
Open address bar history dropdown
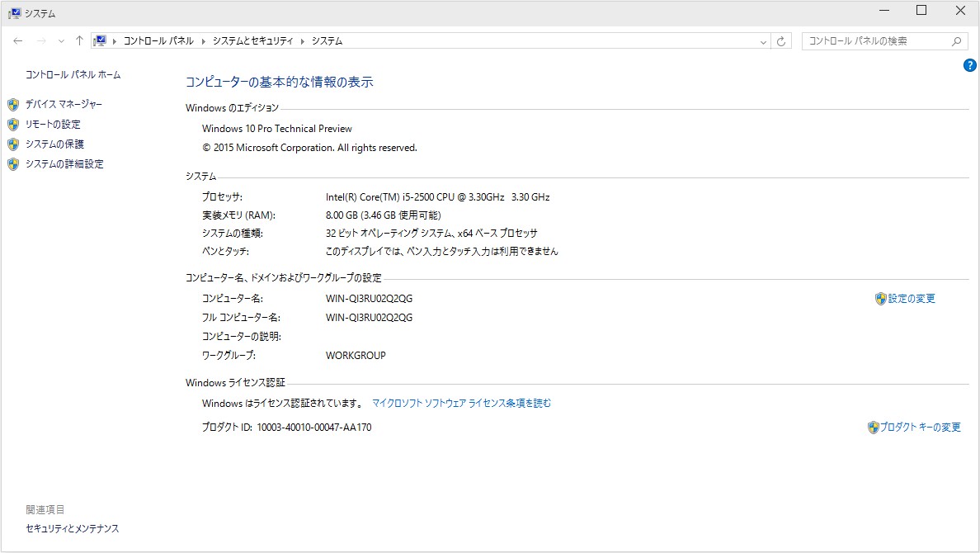(x=763, y=41)
